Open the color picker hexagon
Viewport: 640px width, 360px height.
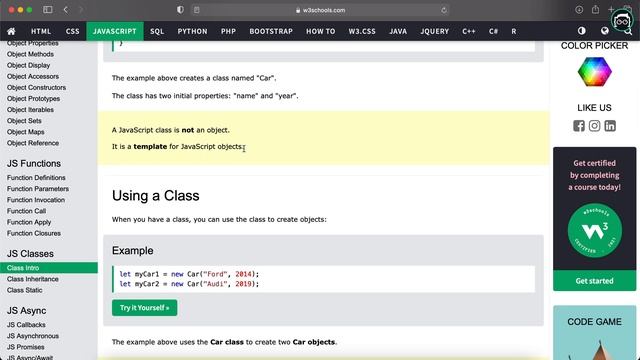pos(594,72)
